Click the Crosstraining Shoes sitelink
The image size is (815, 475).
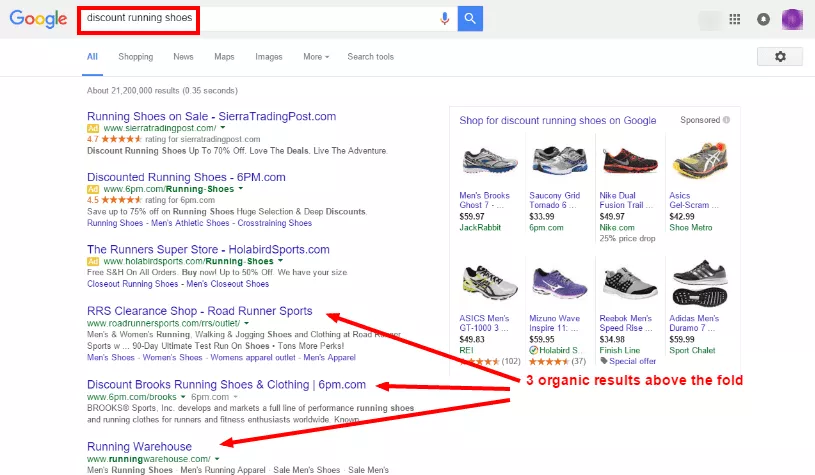[274, 223]
